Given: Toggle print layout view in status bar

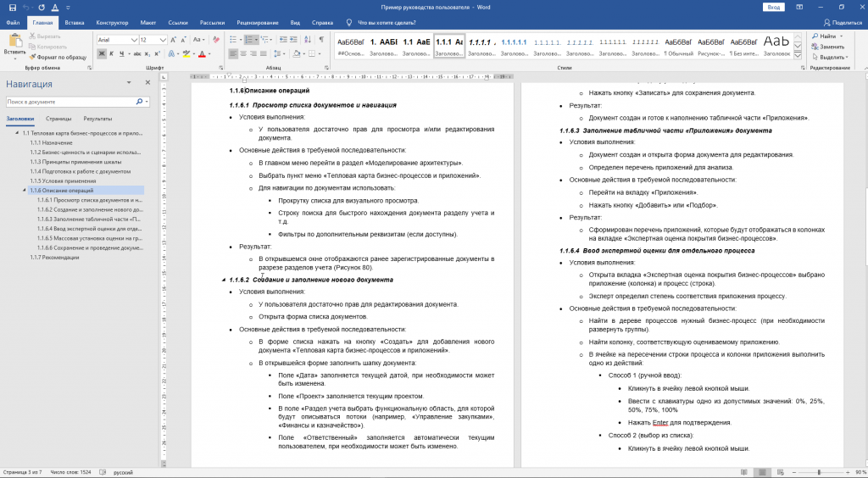Looking at the screenshot, I should point(762,472).
